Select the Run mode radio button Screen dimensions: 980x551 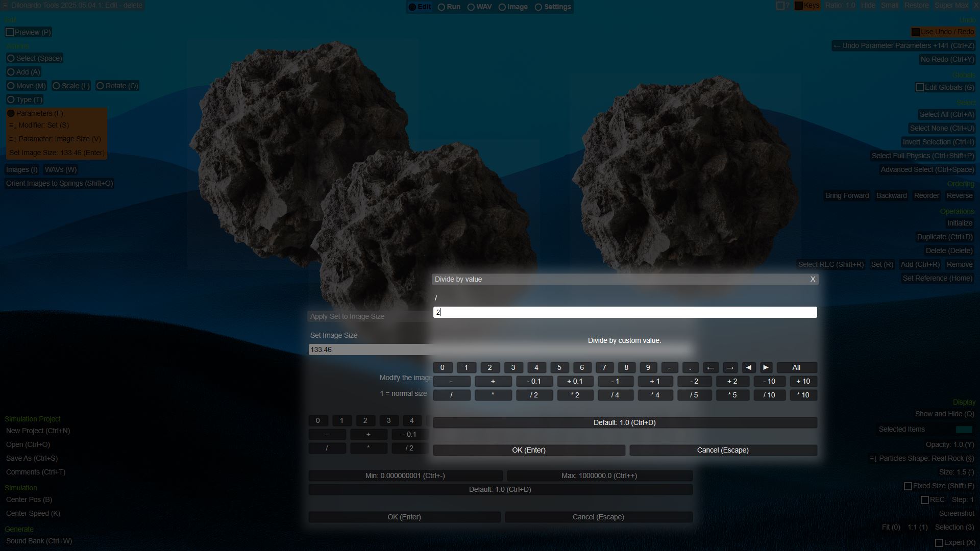[x=442, y=7]
